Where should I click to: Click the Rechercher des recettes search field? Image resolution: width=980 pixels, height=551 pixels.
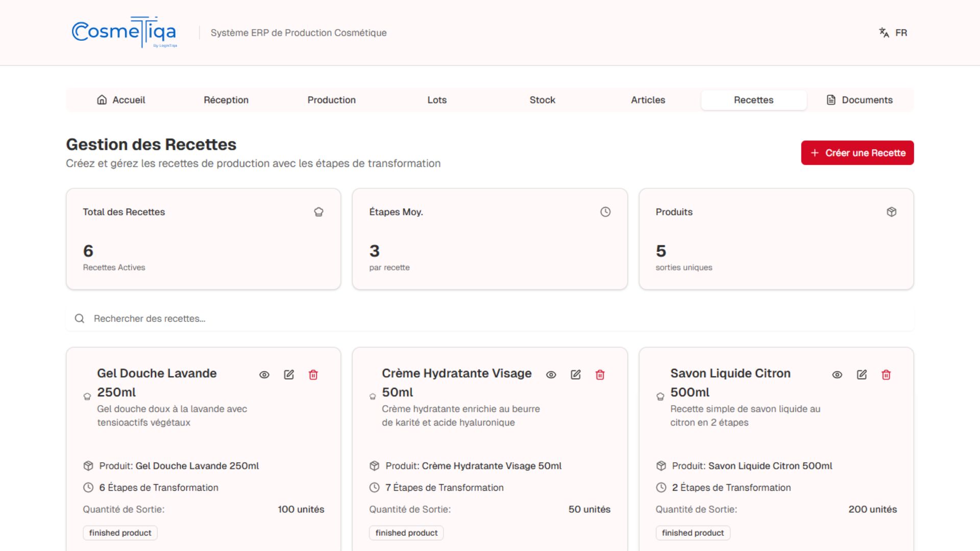pyautogui.click(x=490, y=319)
